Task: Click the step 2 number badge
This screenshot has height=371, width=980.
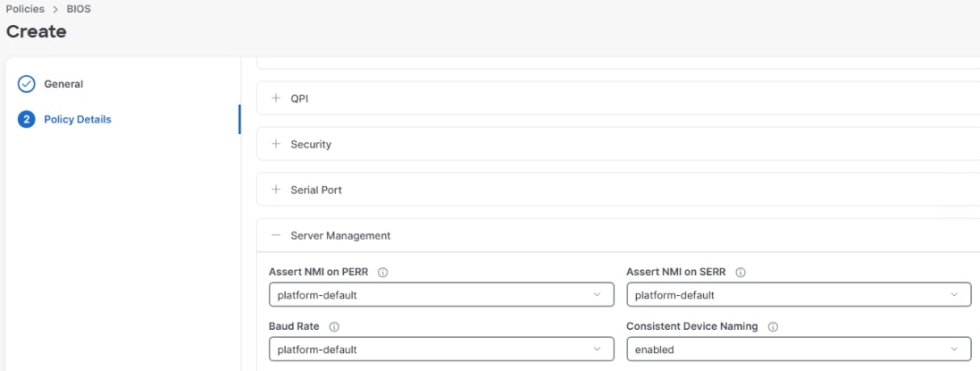Action: click(26, 119)
